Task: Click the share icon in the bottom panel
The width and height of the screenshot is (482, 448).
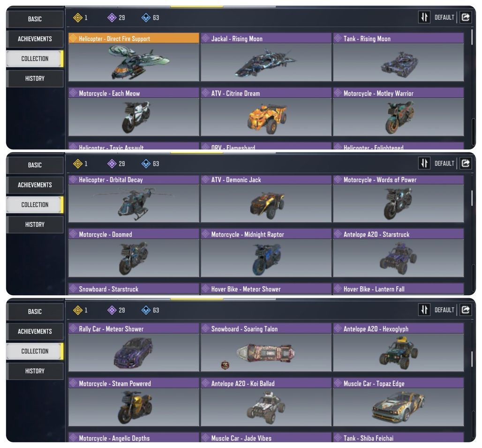Action: (x=466, y=310)
